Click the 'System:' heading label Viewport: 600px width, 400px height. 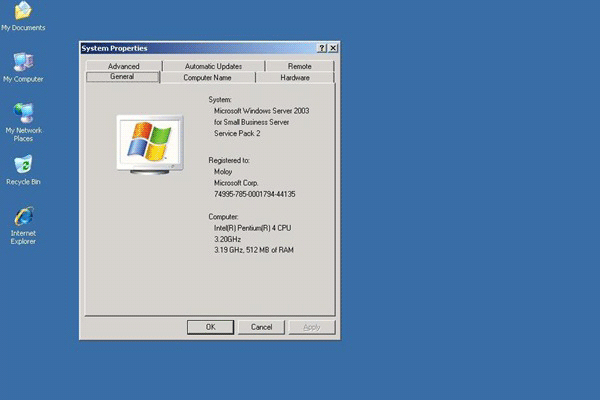pos(220,100)
